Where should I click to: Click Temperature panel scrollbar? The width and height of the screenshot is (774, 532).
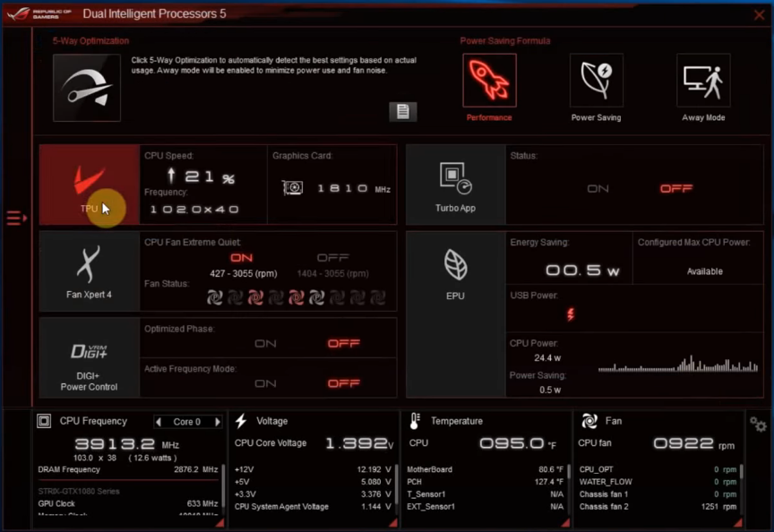tap(569, 471)
